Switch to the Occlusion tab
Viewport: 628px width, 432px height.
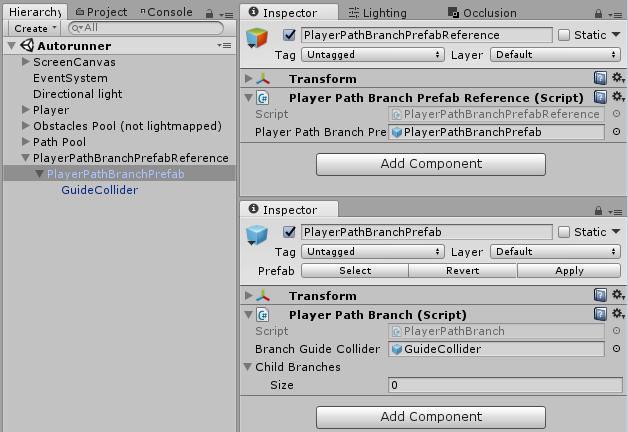click(482, 13)
